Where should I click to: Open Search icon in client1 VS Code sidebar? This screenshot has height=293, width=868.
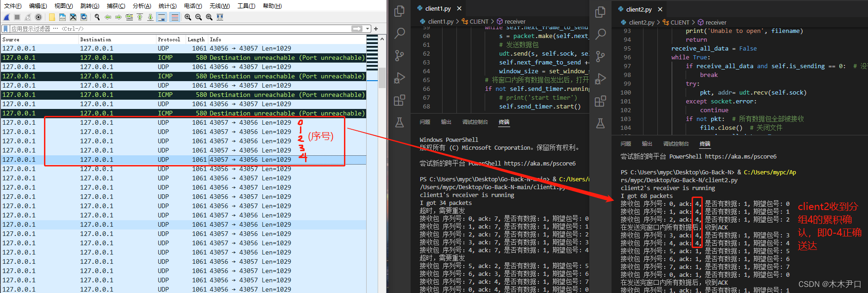coord(399,33)
